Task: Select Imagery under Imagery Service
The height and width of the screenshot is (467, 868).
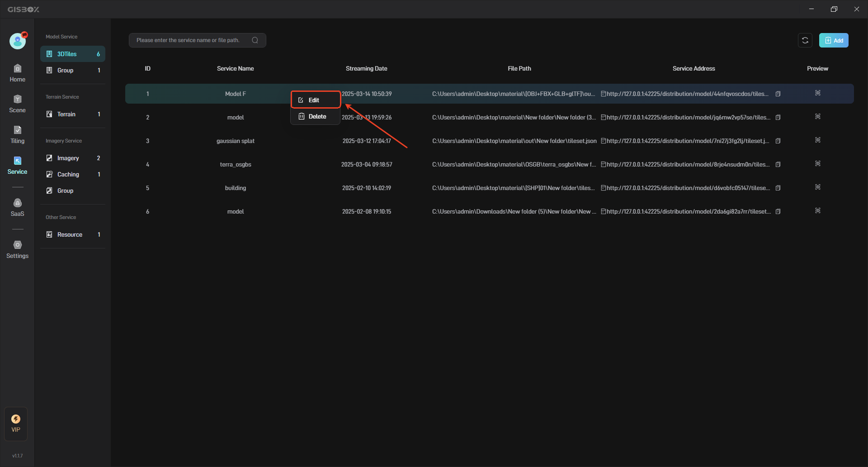Action: 73,158
